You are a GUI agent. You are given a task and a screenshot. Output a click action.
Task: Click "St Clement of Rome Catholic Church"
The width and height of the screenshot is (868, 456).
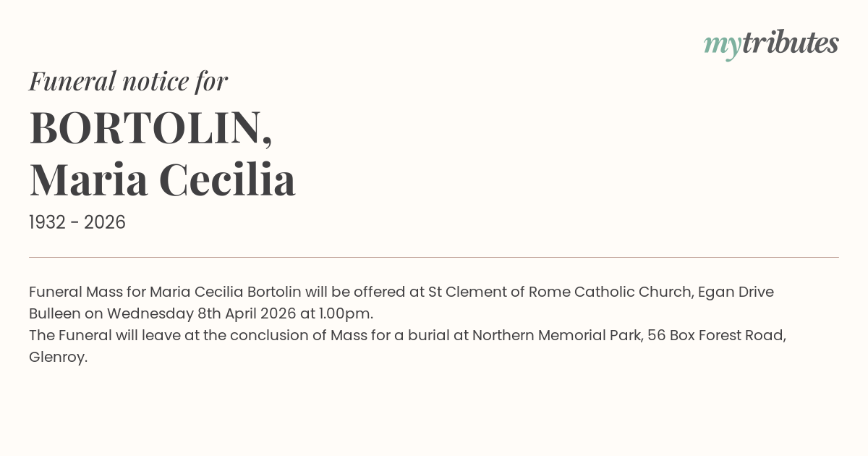(561, 292)
